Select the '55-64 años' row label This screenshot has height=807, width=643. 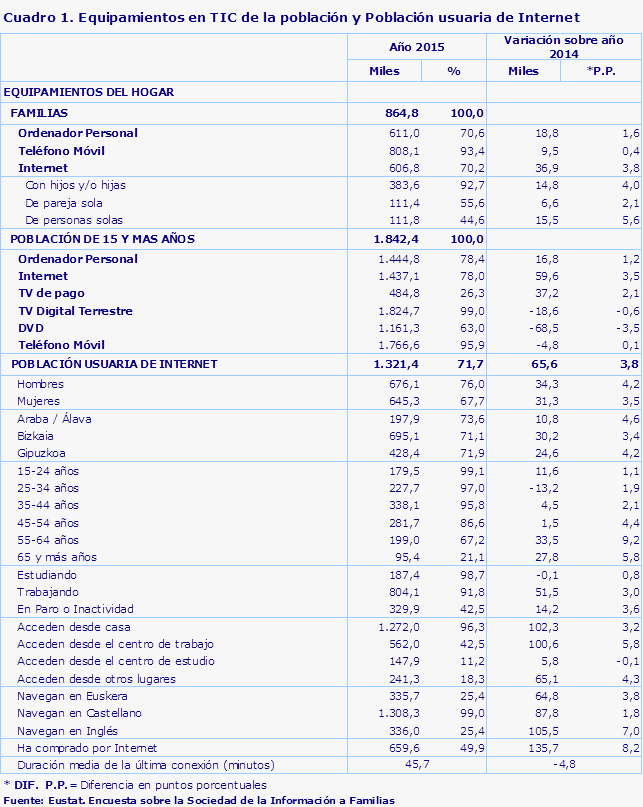(x=48, y=540)
